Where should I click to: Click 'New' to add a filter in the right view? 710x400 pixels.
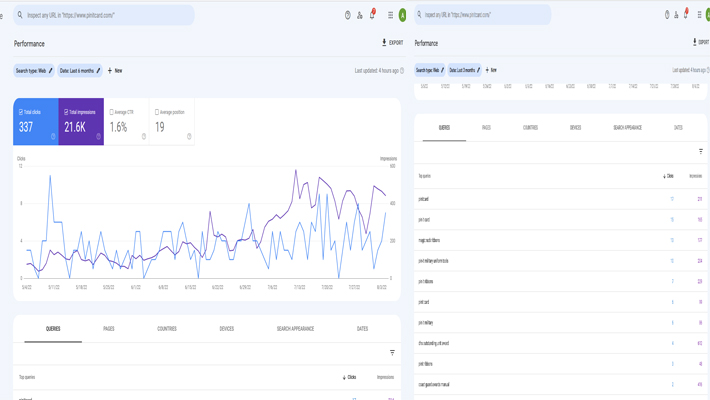coord(494,70)
